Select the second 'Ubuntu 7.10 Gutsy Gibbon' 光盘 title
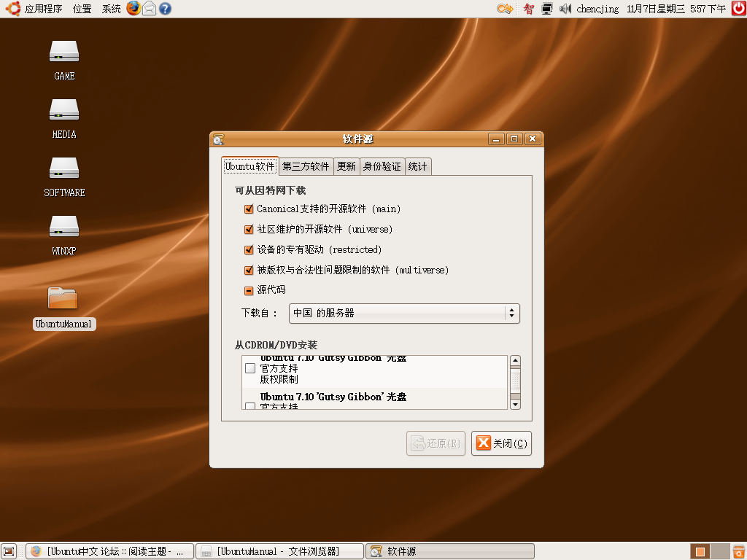The height and width of the screenshot is (560, 747). pyautogui.click(x=333, y=397)
